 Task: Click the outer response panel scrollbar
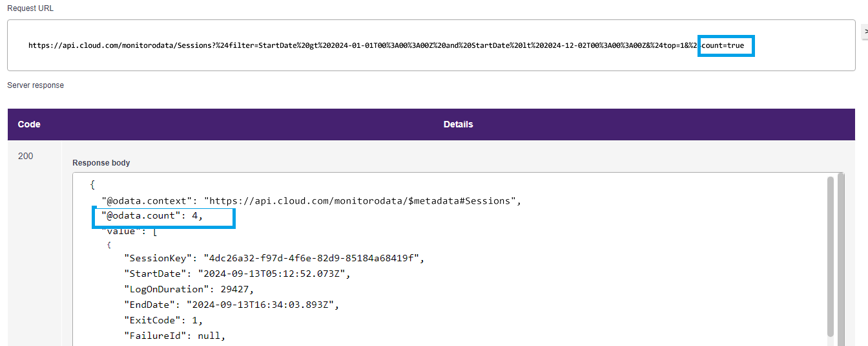point(840,259)
